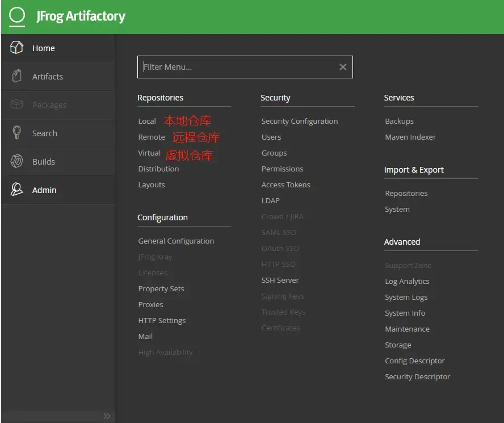Click the Admin user icon in sidebar
This screenshot has height=423, width=504.
click(x=16, y=190)
